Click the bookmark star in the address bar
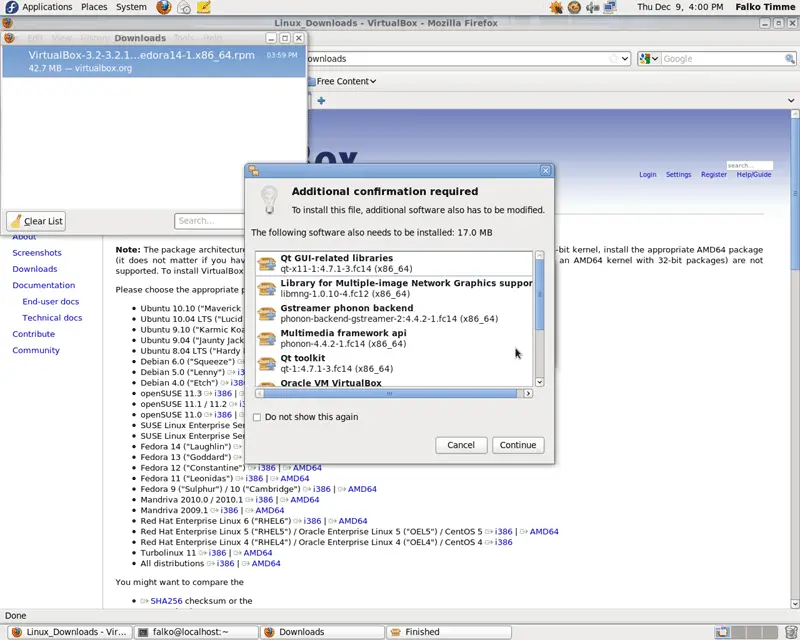This screenshot has width=800, height=640. 613,59
